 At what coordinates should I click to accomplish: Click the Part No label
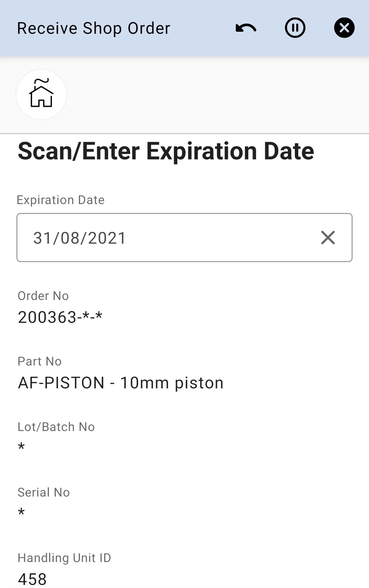40,361
